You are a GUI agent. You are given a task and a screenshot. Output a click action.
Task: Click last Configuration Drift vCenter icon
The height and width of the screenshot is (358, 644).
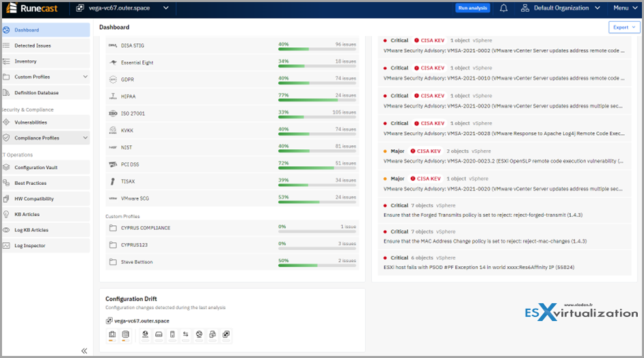coord(226,335)
